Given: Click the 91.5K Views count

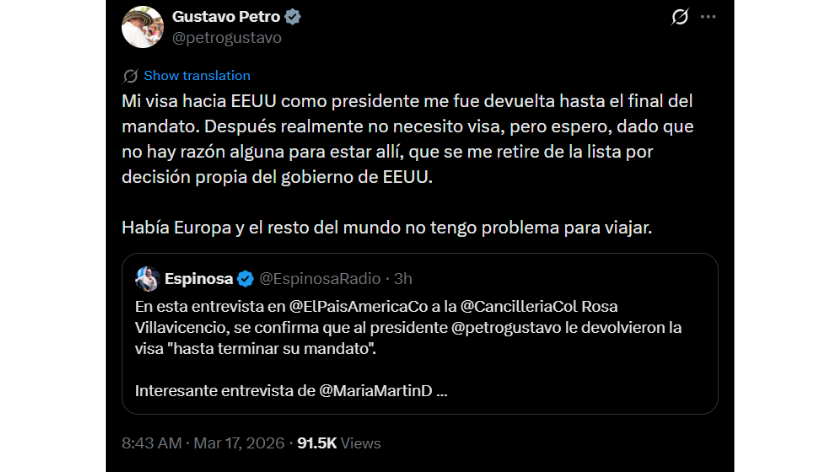Looking at the screenshot, I should (x=340, y=443).
